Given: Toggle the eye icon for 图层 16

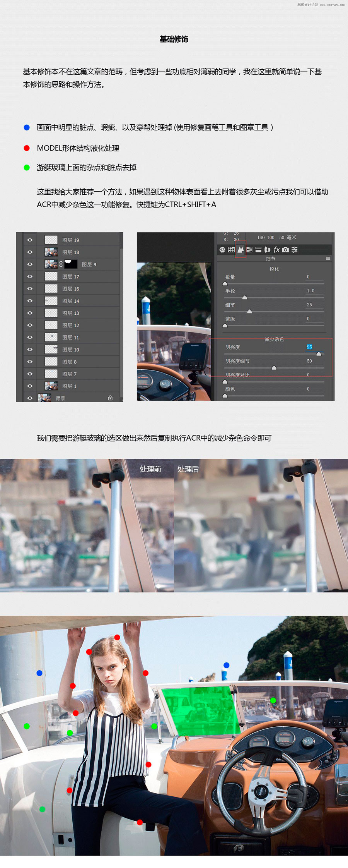Looking at the screenshot, I should pos(30,288).
